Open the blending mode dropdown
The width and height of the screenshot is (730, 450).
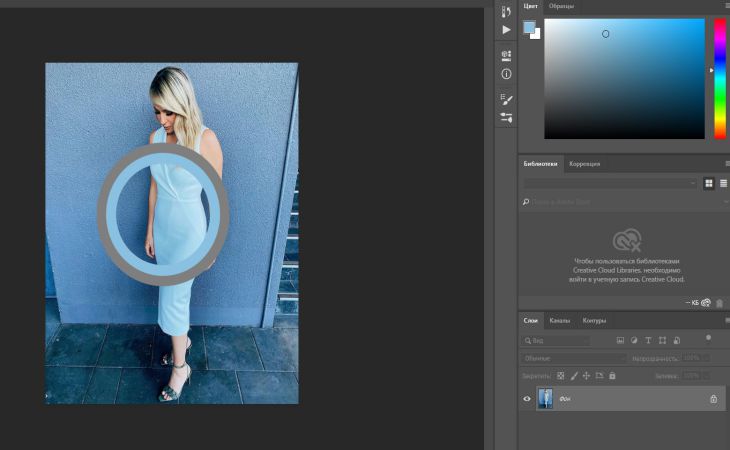pos(574,358)
